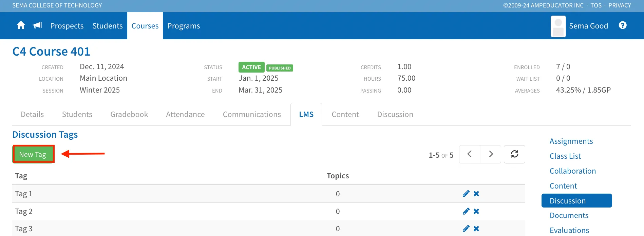
Task: Go to the home icon
Action: click(x=21, y=25)
